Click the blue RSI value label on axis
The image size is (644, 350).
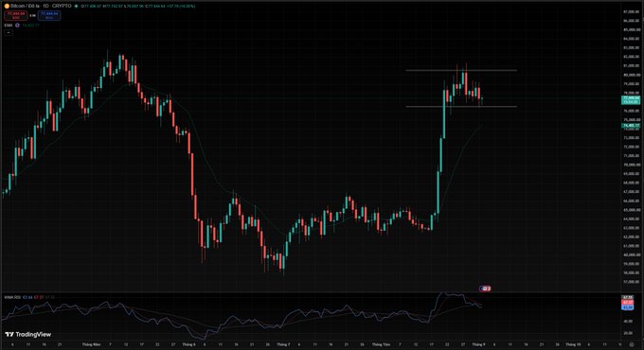[x=628, y=307]
